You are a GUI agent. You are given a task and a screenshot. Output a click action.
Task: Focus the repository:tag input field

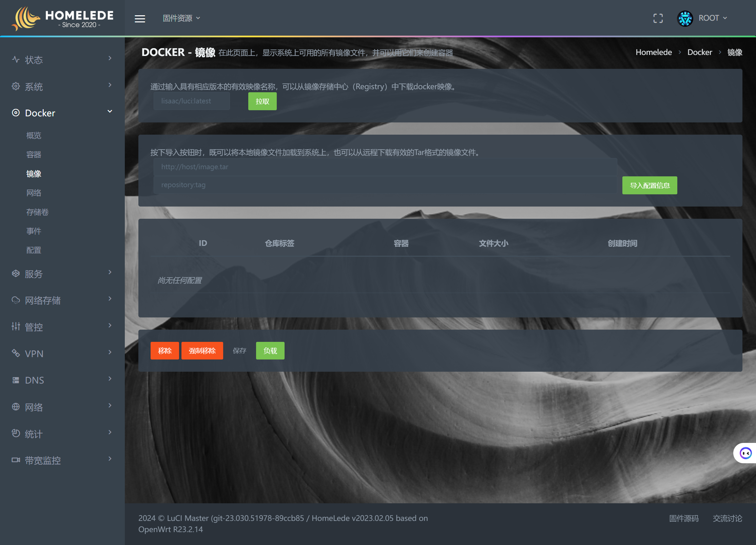click(385, 185)
